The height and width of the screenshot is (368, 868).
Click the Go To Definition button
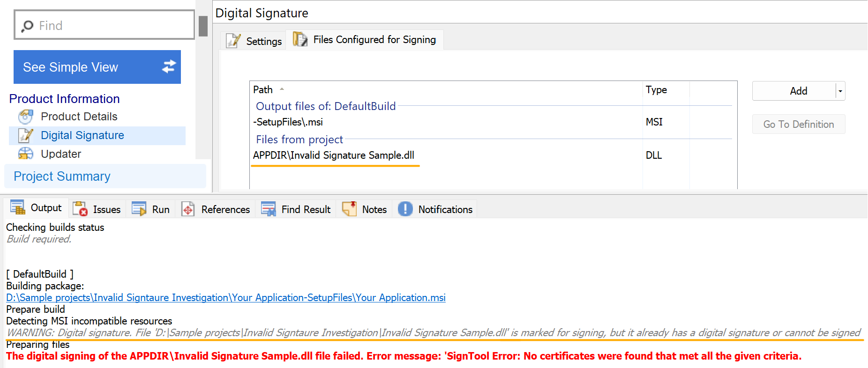coord(798,124)
